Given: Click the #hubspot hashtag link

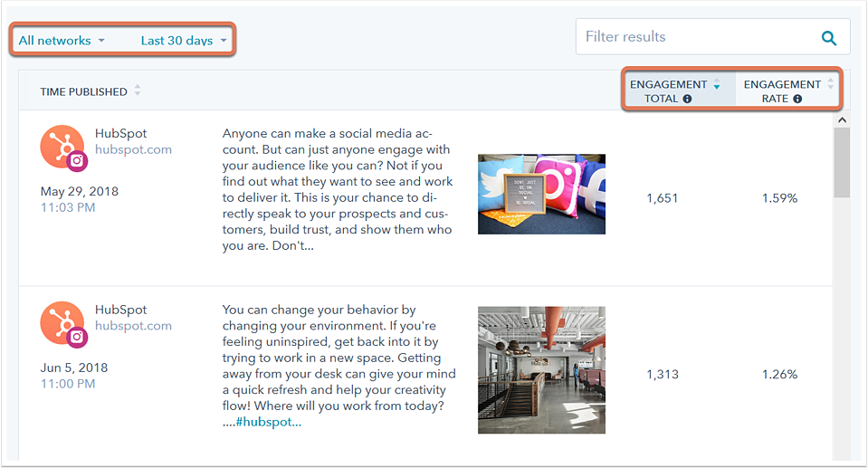Looking at the screenshot, I should 269,422.
